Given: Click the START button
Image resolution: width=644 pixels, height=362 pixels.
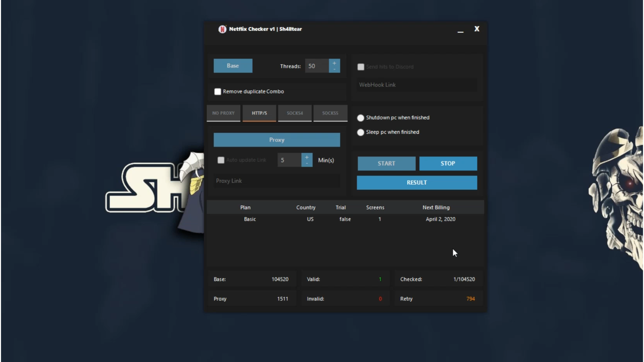Looking at the screenshot, I should 386,163.
